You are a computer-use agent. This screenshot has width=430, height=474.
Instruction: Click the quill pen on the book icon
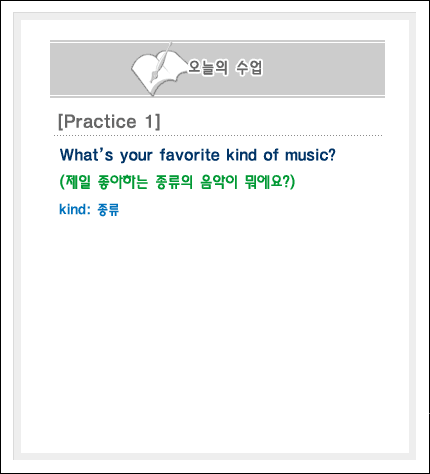coord(161,62)
